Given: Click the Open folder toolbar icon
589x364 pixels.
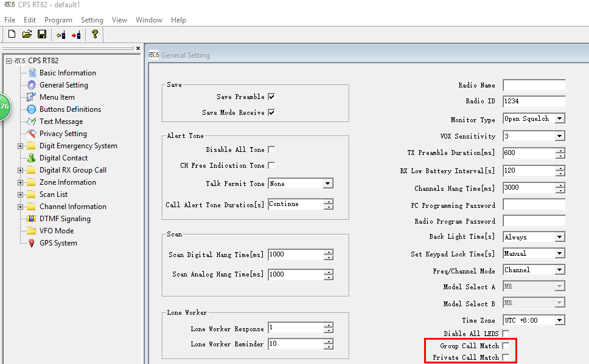Looking at the screenshot, I should coord(27,35).
